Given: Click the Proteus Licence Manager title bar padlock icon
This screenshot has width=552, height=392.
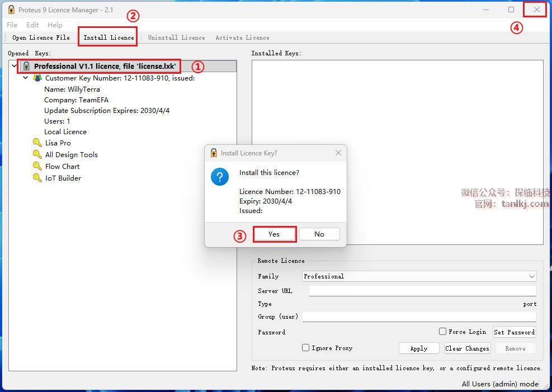Looking at the screenshot, I should [11, 10].
